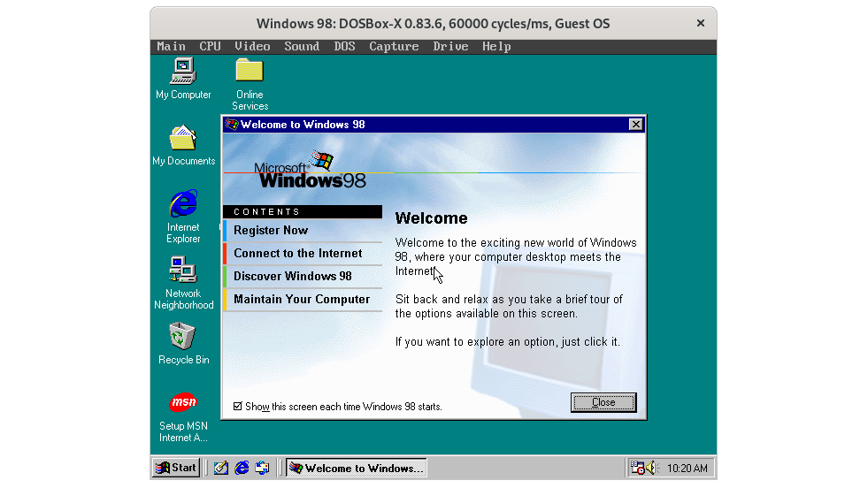Open the Capture menu in DOSBox-X
The height and width of the screenshot is (488, 868).
(x=394, y=46)
